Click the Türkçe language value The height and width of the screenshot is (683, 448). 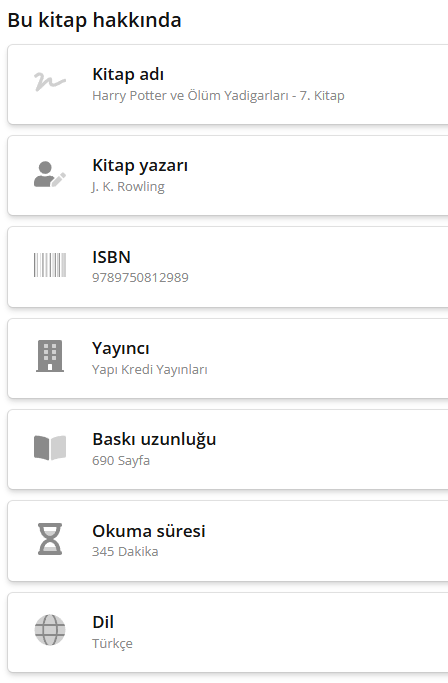(x=112, y=643)
